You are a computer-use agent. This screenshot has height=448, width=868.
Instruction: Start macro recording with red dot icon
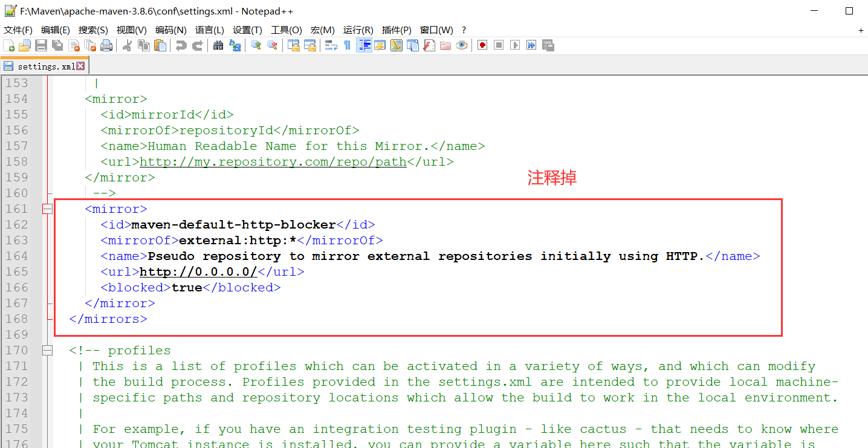482,45
